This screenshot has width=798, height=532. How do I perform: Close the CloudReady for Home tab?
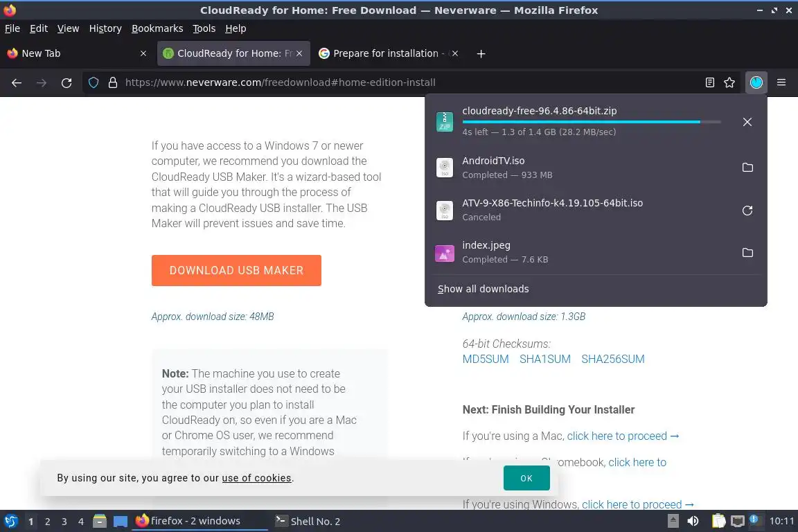pyautogui.click(x=299, y=53)
